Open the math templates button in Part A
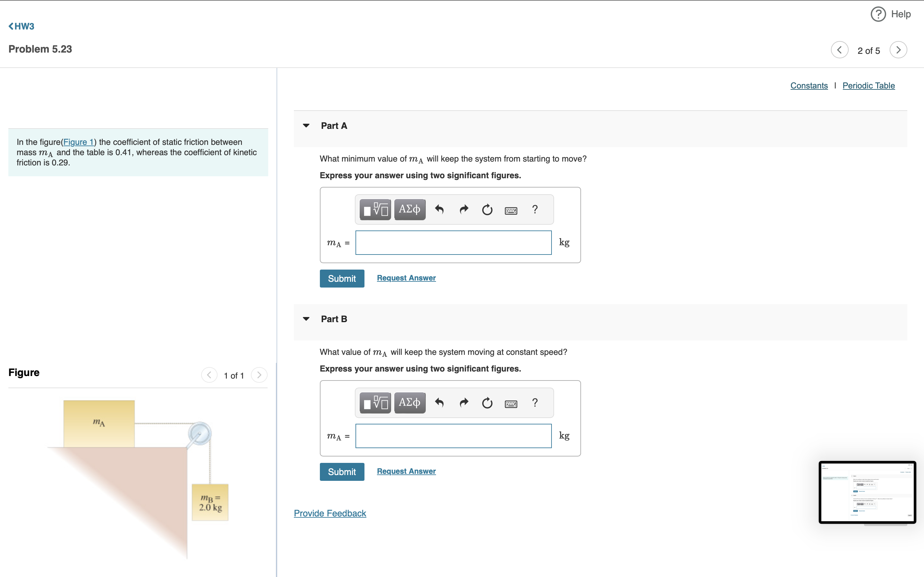 [x=375, y=210]
